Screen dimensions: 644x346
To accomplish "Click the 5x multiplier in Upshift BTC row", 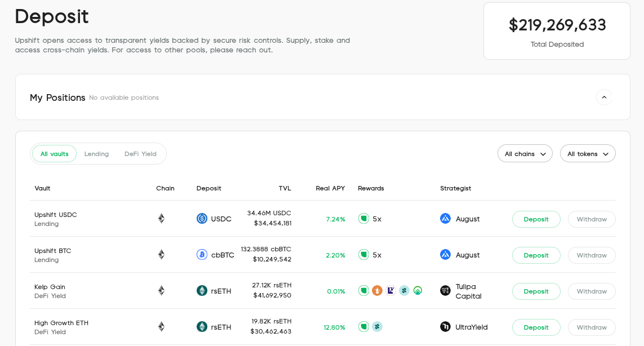I will [377, 255].
